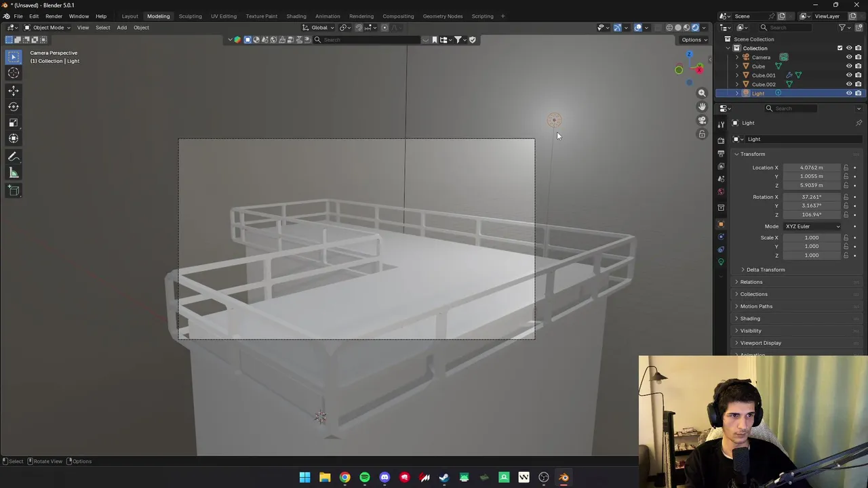Expand the Motion Paths panel
The image size is (868, 488).
756,306
